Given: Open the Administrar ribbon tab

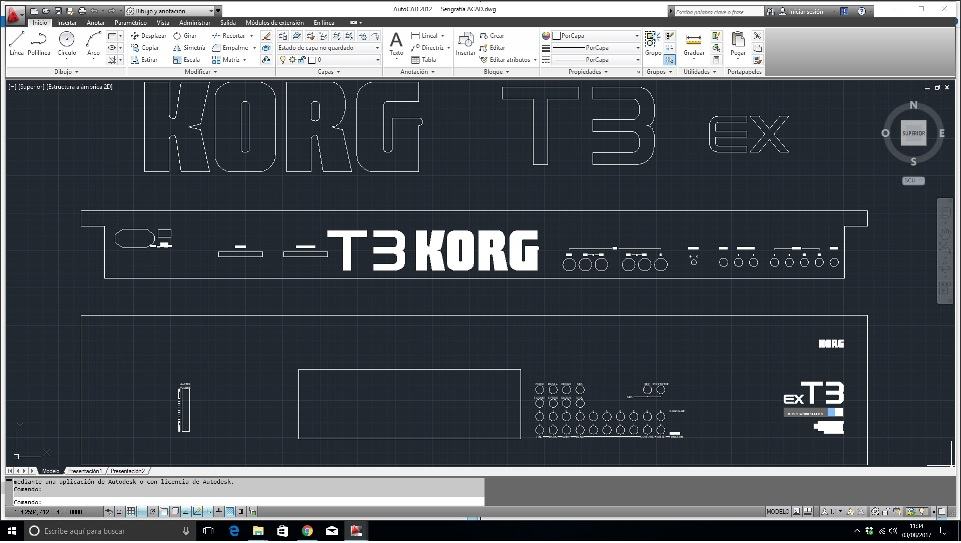Looking at the screenshot, I should 194,23.
